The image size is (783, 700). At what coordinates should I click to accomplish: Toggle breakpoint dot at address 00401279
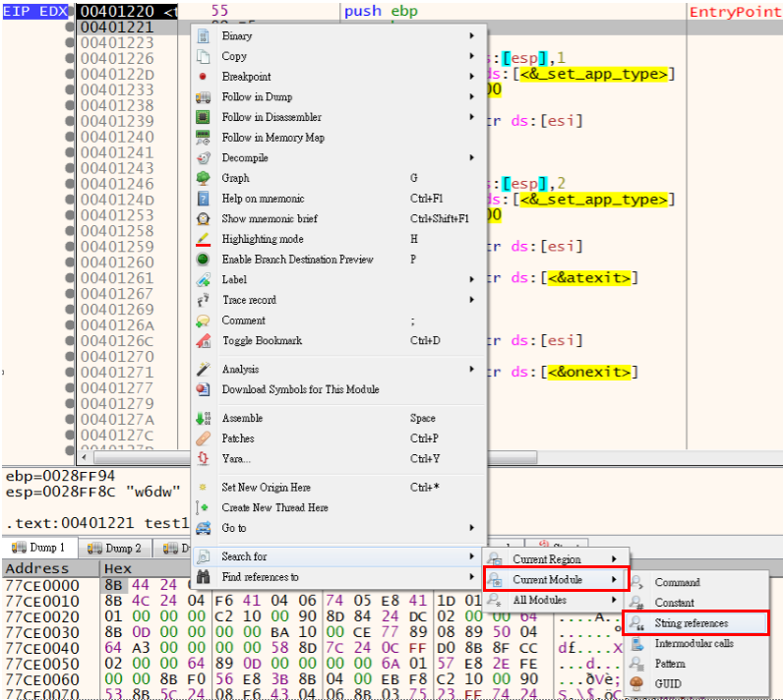click(x=71, y=404)
